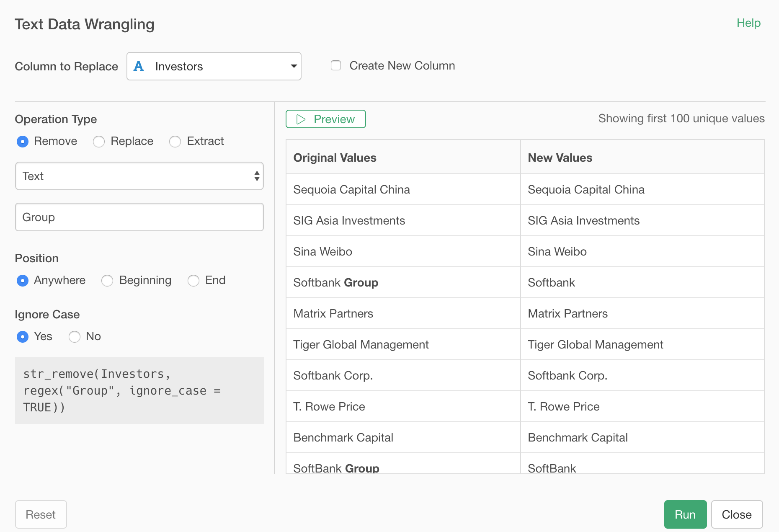This screenshot has height=532, width=779.
Task: Click the Preview play triangle icon
Action: [x=300, y=119]
